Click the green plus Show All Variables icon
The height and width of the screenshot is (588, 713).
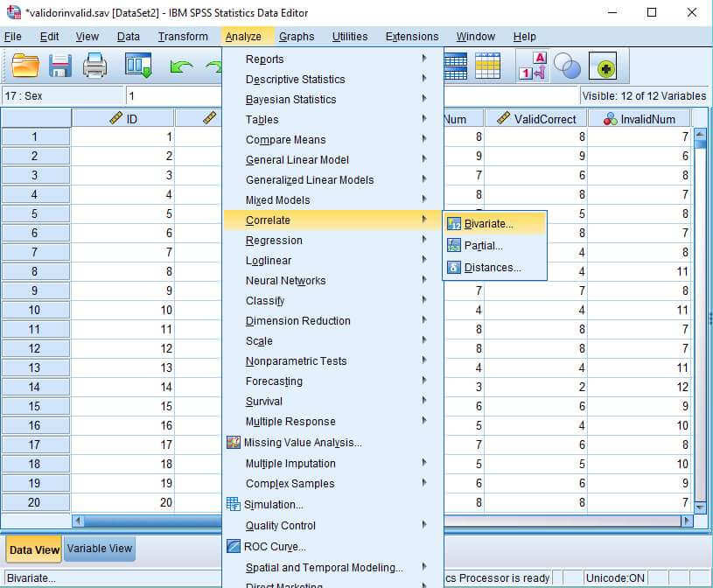(x=603, y=66)
